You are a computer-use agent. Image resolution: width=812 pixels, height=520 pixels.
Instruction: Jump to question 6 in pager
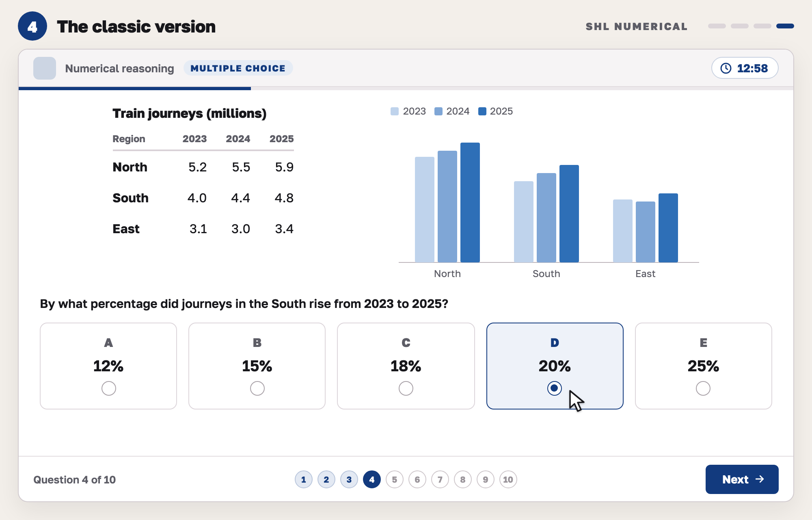click(x=417, y=479)
